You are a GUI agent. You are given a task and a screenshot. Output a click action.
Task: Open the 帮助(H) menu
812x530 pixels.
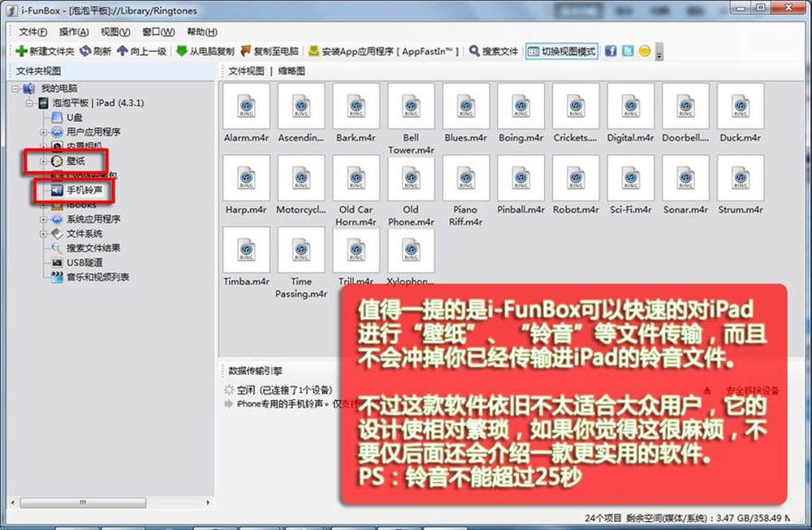tap(202, 32)
